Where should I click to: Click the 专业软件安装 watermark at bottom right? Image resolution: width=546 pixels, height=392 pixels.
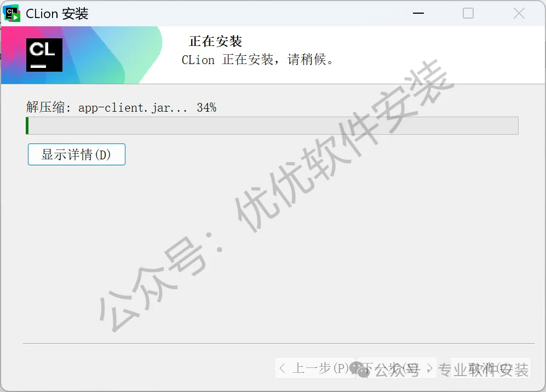coord(484,370)
